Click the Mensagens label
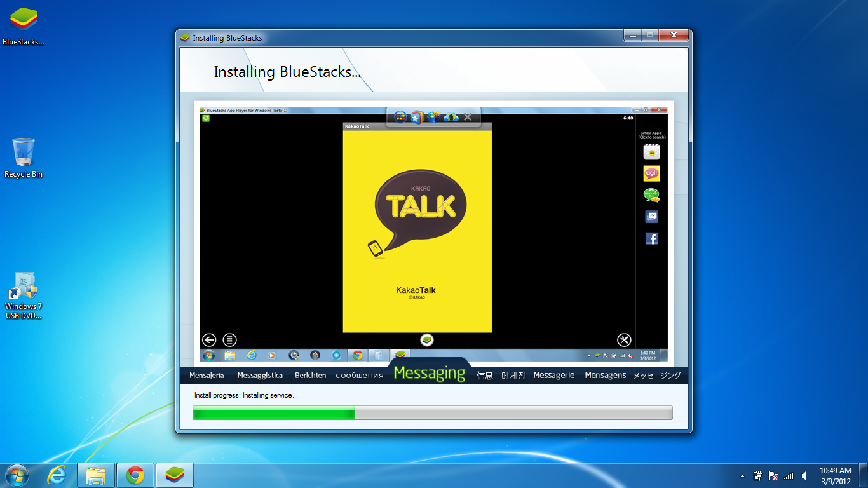 coord(606,376)
